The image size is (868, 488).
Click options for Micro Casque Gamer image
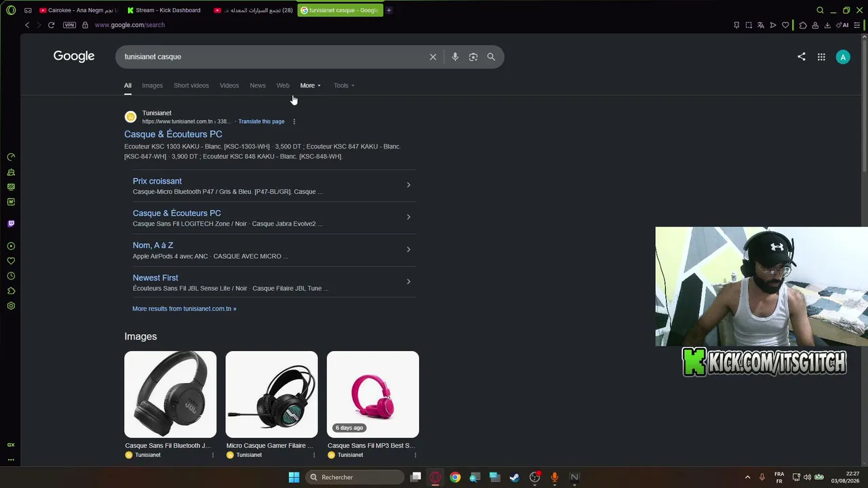pyautogui.click(x=314, y=455)
